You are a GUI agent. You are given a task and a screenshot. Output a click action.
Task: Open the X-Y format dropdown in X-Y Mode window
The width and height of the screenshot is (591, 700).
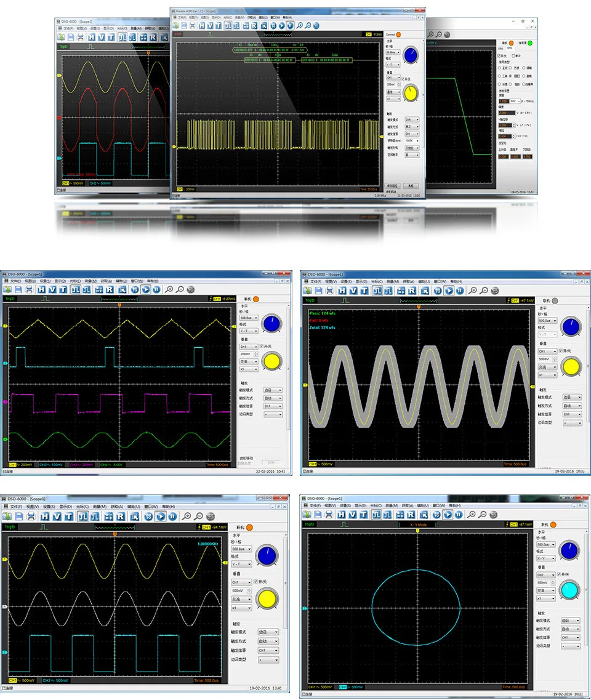pos(545,558)
